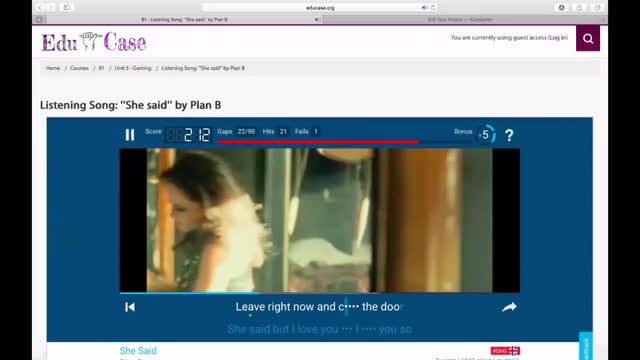Click the ENG language flag badge
Screen dimensions: 640x360
point(505,351)
